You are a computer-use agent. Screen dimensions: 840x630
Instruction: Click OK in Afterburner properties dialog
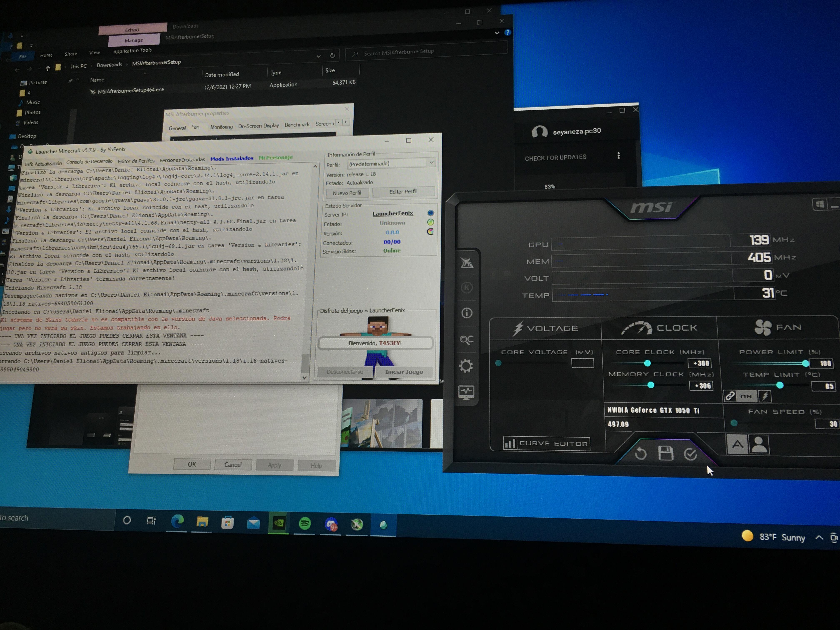click(x=192, y=464)
